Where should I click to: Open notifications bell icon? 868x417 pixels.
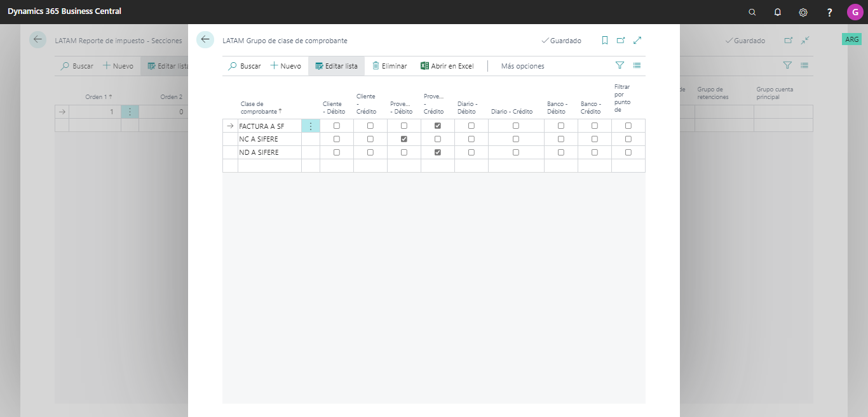click(778, 12)
